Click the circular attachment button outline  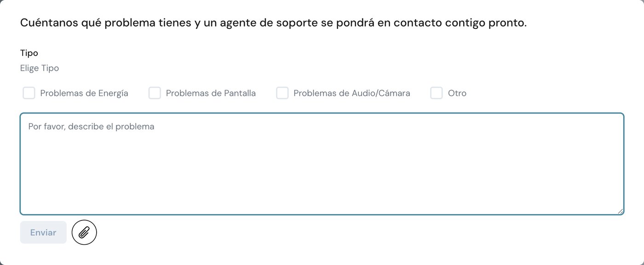point(84,232)
